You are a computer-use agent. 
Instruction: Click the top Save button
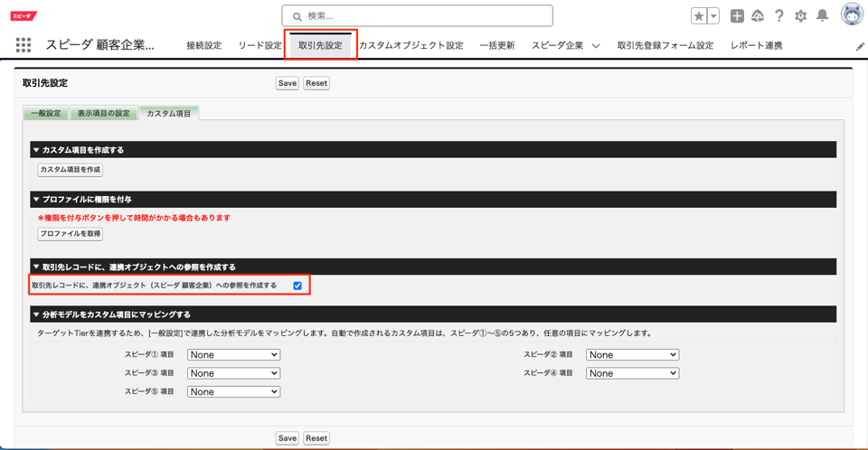click(x=288, y=83)
